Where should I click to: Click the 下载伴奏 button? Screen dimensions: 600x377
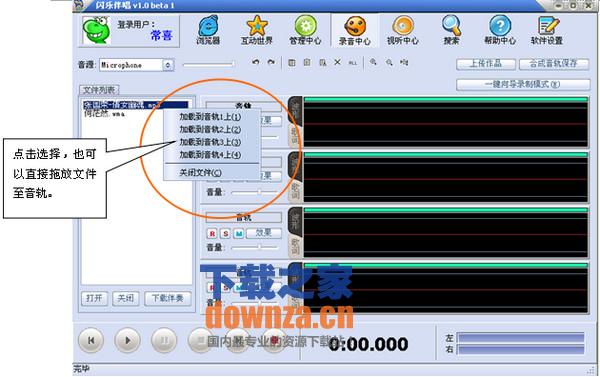pyautogui.click(x=168, y=298)
